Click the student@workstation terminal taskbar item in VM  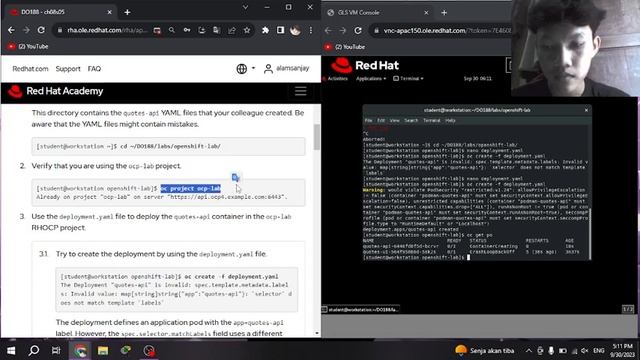coord(360,309)
